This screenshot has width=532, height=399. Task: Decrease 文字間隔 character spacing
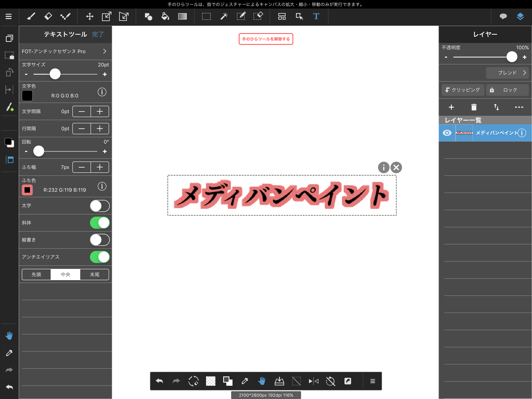click(82, 111)
